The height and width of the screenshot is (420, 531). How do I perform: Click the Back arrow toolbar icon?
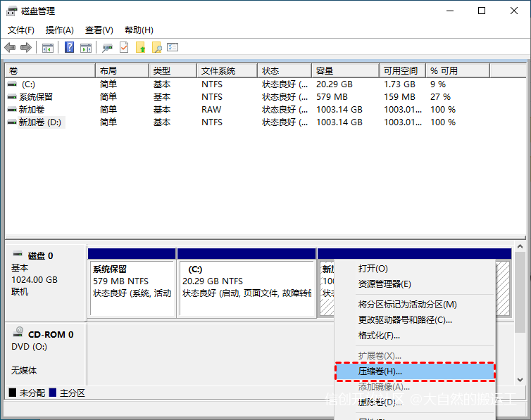point(10,47)
